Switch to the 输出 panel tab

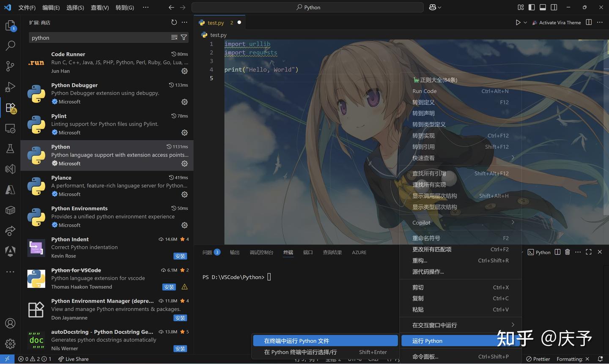pyautogui.click(x=235, y=252)
